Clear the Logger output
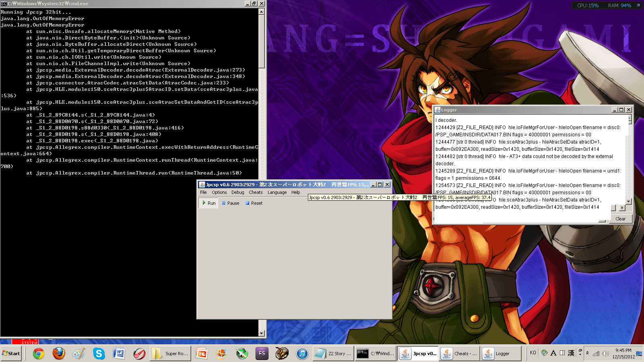This screenshot has width=644, height=362. tap(620, 219)
